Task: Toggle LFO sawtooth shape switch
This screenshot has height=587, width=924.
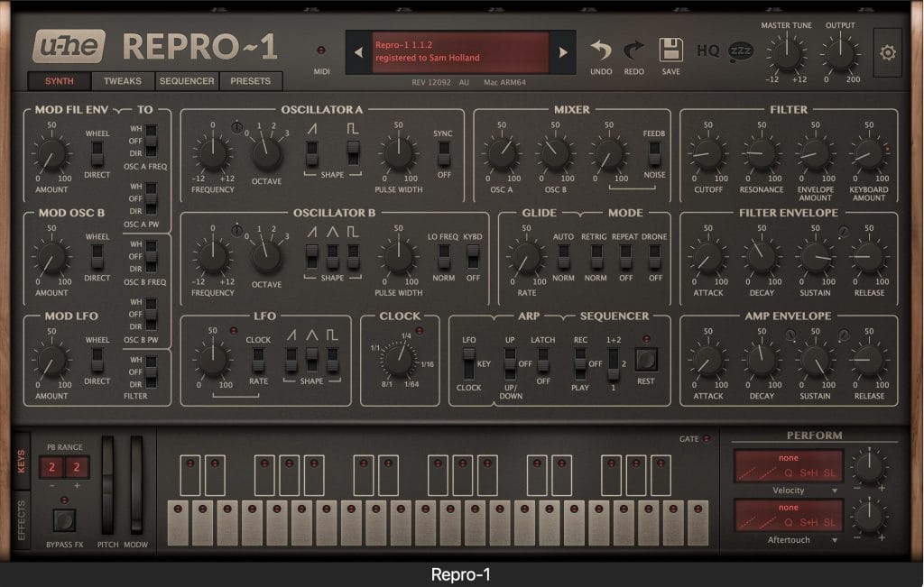Action: click(x=291, y=359)
